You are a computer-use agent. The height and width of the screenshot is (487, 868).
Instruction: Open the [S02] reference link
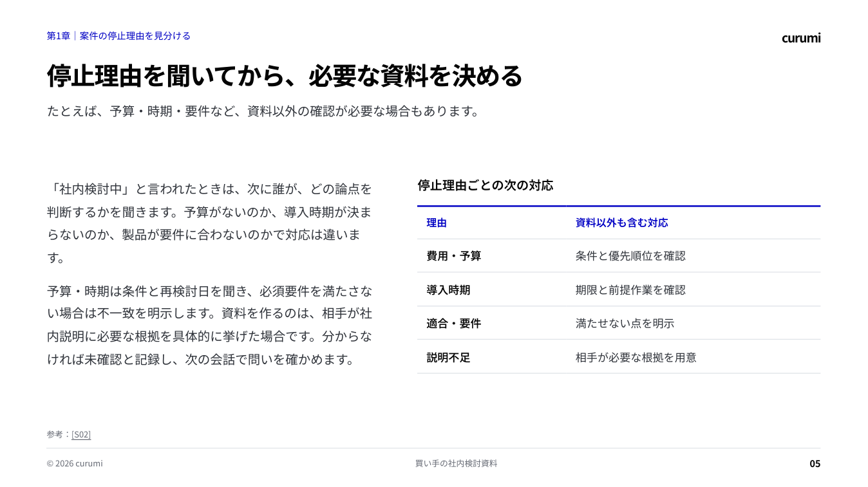coord(81,434)
